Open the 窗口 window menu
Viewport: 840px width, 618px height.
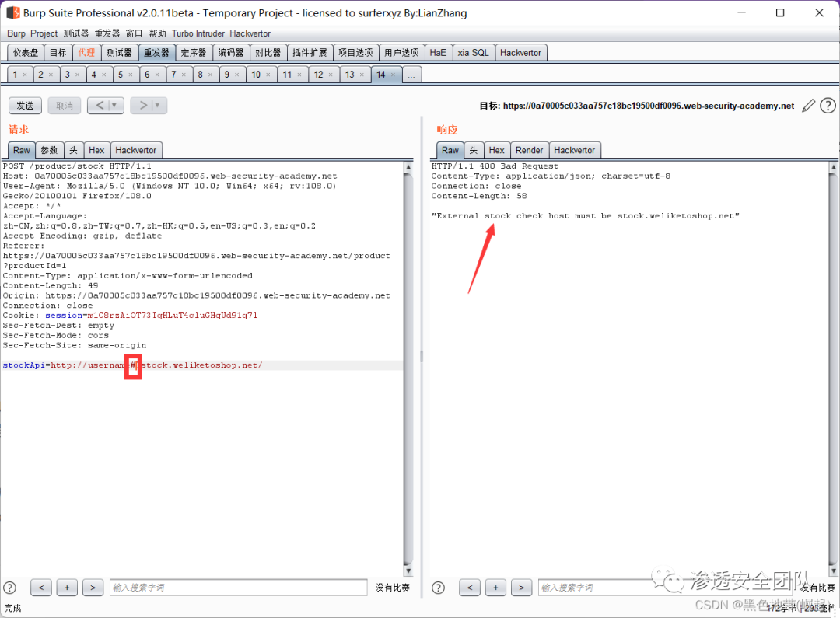pos(134,33)
